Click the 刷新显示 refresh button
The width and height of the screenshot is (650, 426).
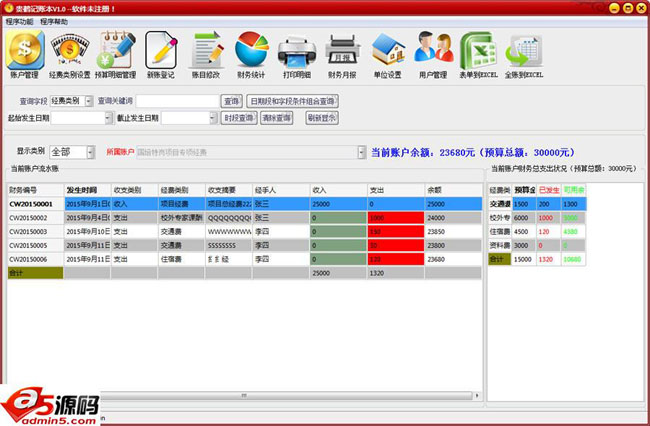pos(322,118)
